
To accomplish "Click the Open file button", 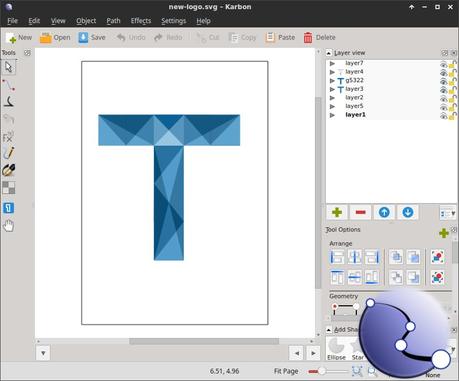I will (x=55, y=37).
